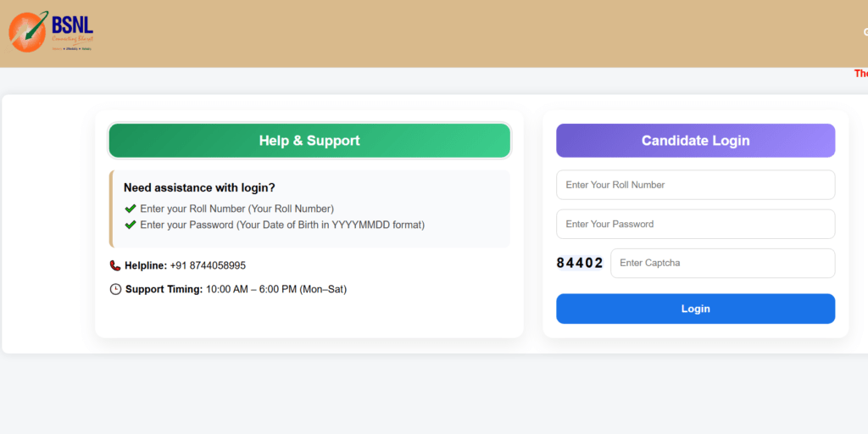
Task: Click the helpline number +91 8744058995
Action: [x=208, y=265]
